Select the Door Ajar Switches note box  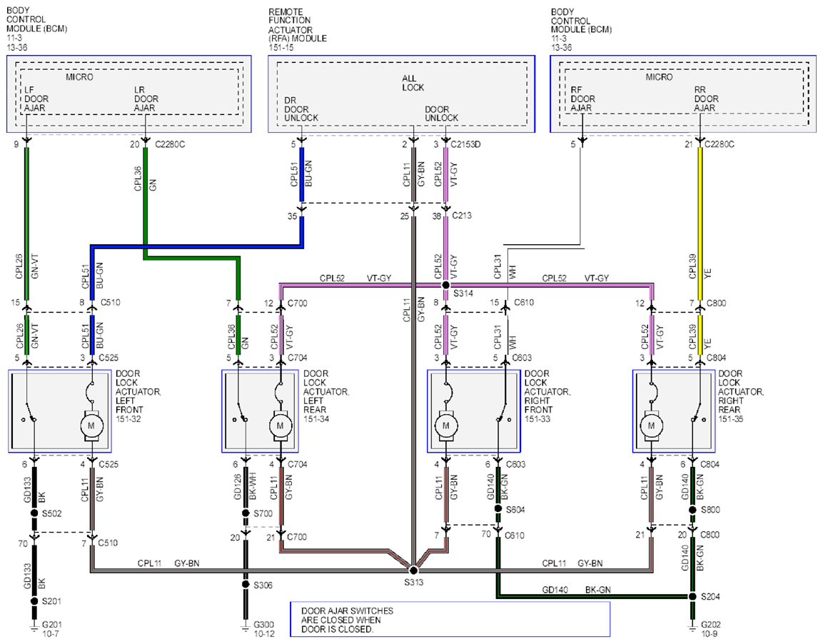[x=450, y=619]
